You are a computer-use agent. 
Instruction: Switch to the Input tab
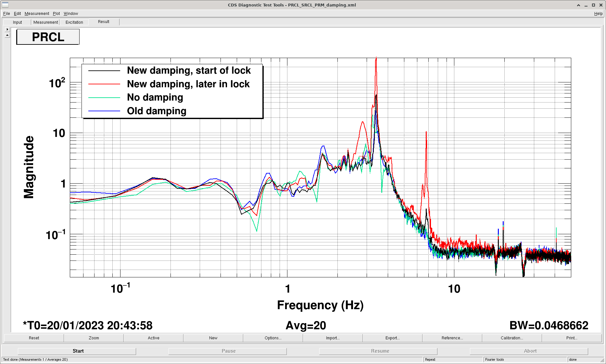pyautogui.click(x=18, y=22)
